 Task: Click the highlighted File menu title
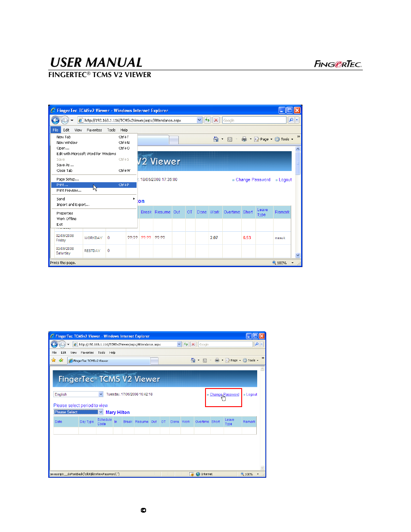coord(56,130)
